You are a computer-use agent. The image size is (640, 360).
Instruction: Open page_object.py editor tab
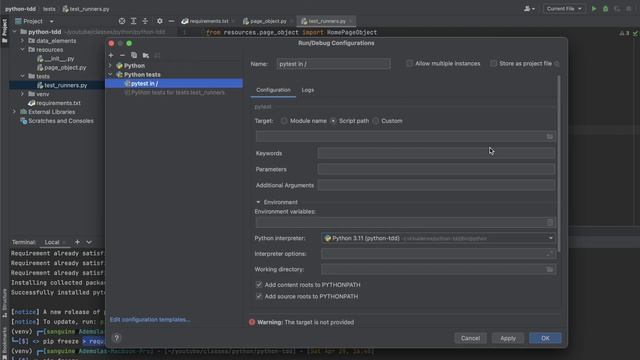(267, 21)
